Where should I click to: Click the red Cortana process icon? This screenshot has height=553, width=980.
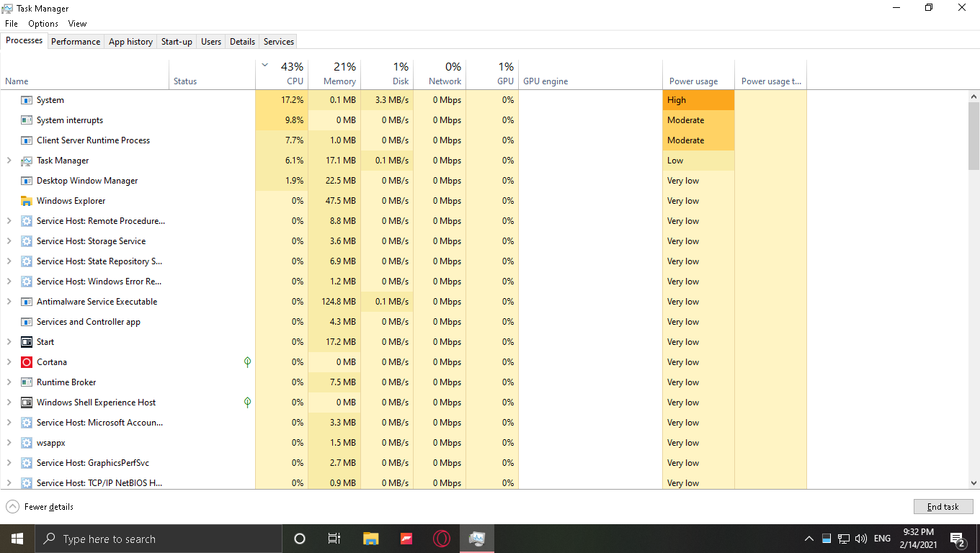click(27, 362)
